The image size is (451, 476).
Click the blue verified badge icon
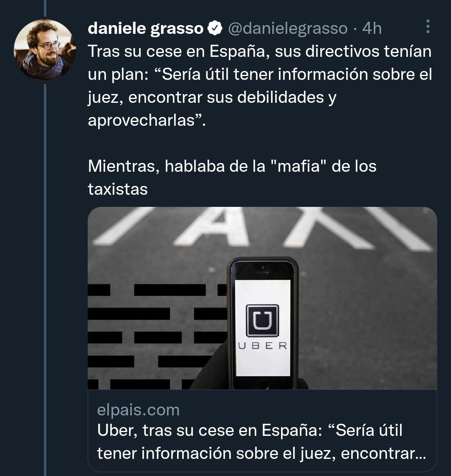coord(215,28)
